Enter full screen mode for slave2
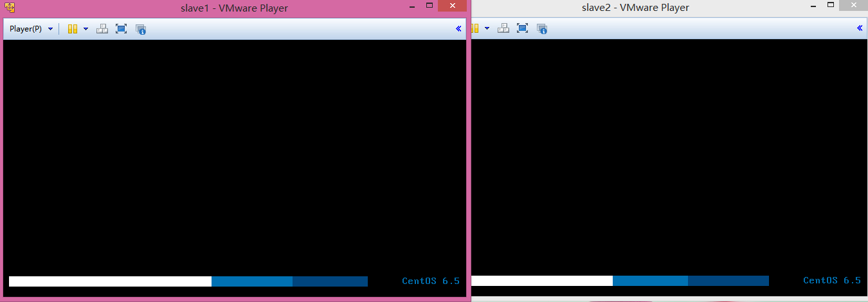Viewport: 868px width, 302px height. point(522,29)
